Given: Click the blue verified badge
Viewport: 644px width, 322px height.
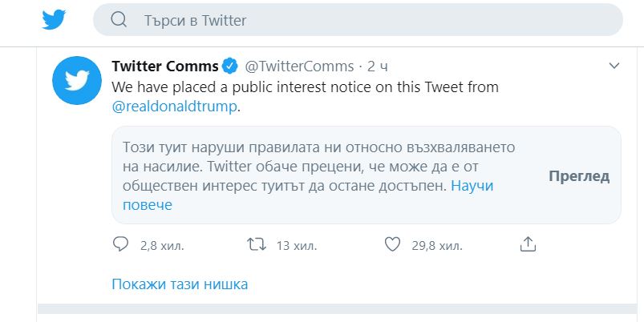Looking at the screenshot, I should click(230, 66).
